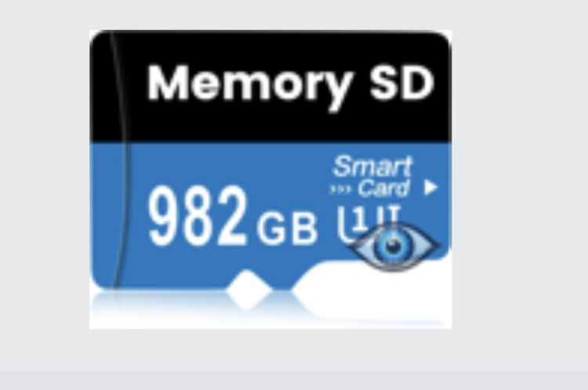Viewport: 588px width, 390px height.
Task: Click the blue eye overlay icon
Action: [x=393, y=247]
